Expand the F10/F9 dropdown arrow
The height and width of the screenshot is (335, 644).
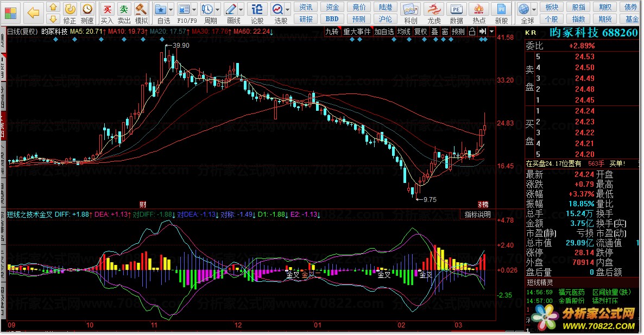[195, 9]
